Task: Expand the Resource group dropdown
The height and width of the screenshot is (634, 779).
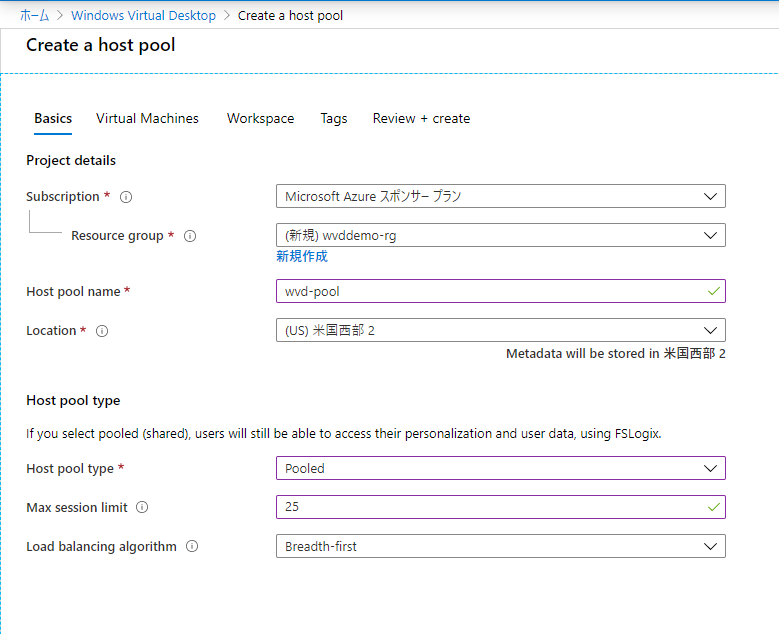Action: click(500, 236)
